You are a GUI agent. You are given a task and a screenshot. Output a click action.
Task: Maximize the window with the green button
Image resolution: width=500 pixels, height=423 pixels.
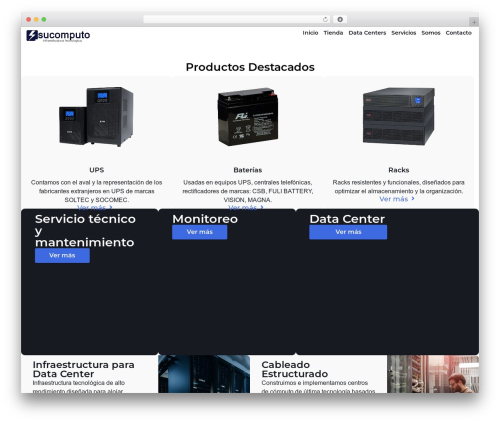click(x=44, y=20)
